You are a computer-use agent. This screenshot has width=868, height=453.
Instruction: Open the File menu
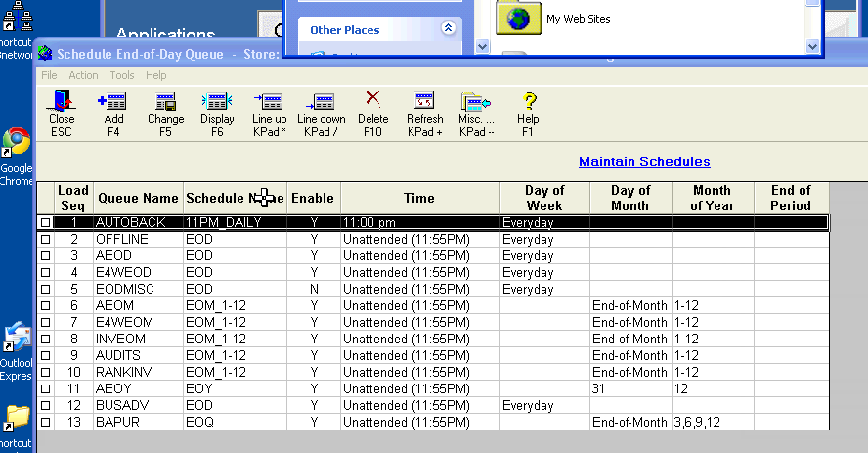click(49, 75)
